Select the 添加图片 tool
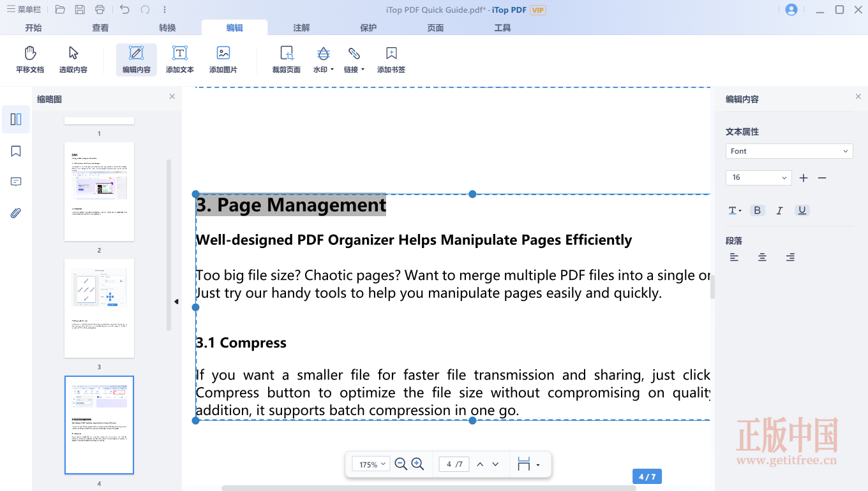This screenshot has width=868, height=491. 223,60
